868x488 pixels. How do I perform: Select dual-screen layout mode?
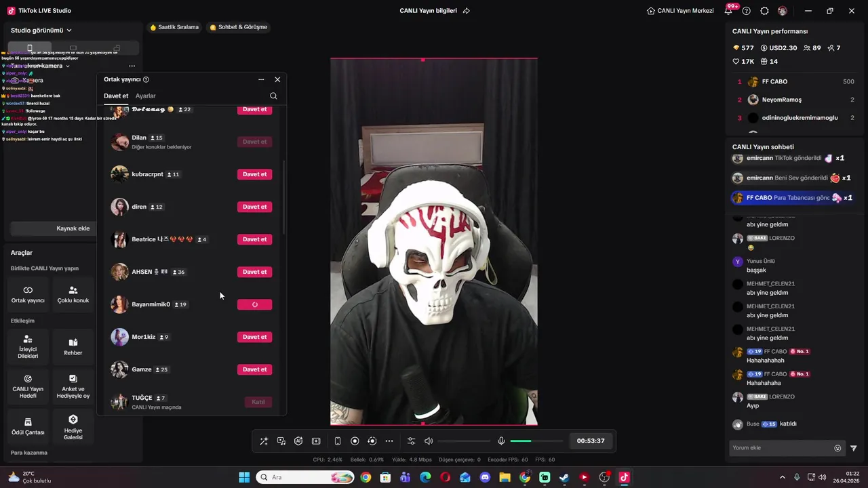117,48
